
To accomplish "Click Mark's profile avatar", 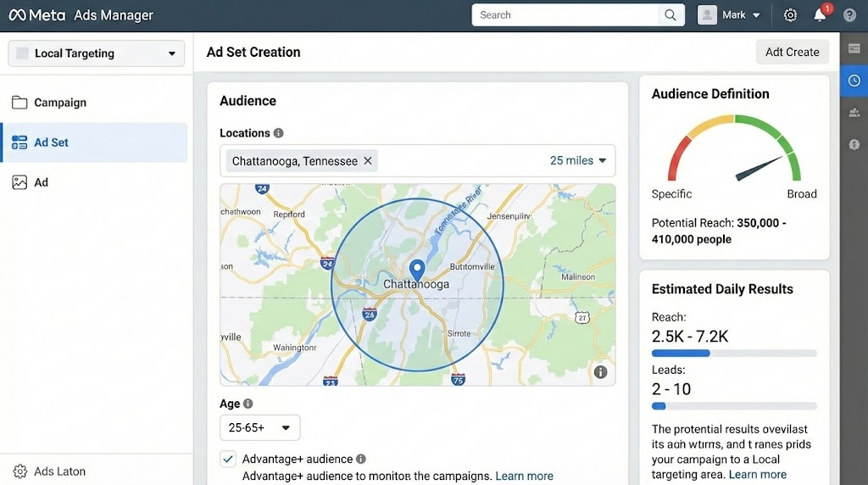I will 707,15.
